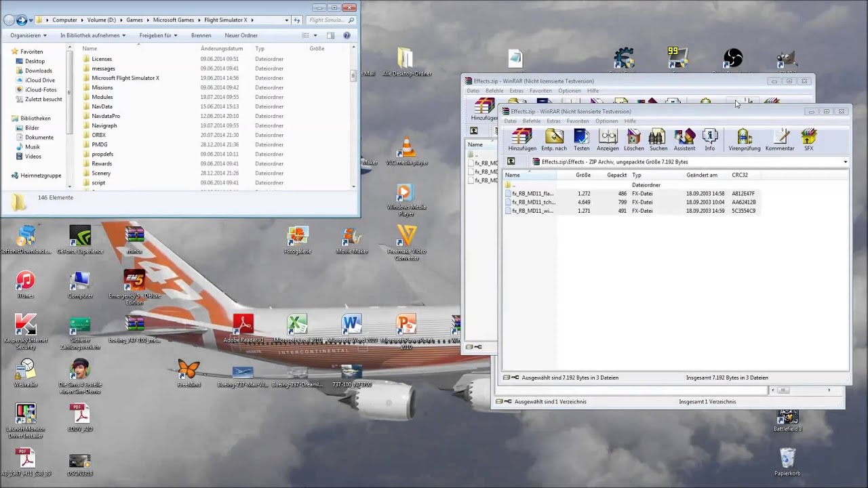Click Neuer Ordner button in Explorer
The width and height of the screenshot is (868, 488).
tap(241, 35)
